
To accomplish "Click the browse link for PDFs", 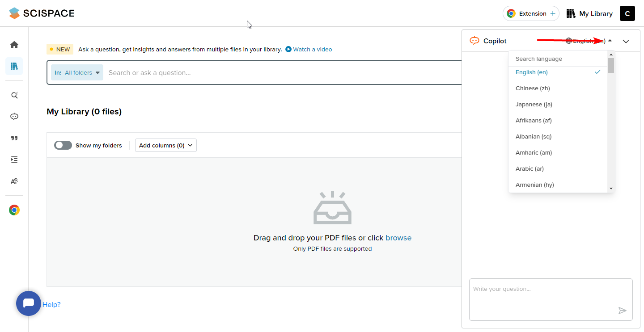I will coord(398,238).
